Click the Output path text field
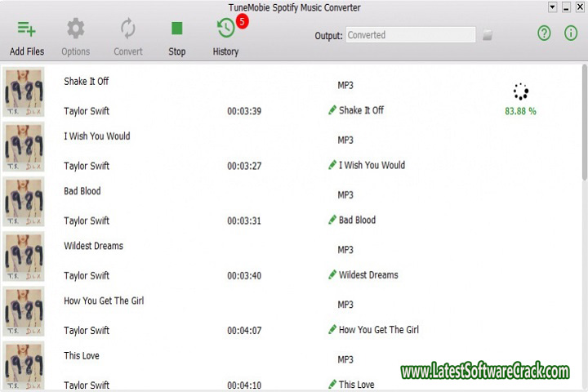Viewport: 588px width, 392px height. (x=411, y=35)
